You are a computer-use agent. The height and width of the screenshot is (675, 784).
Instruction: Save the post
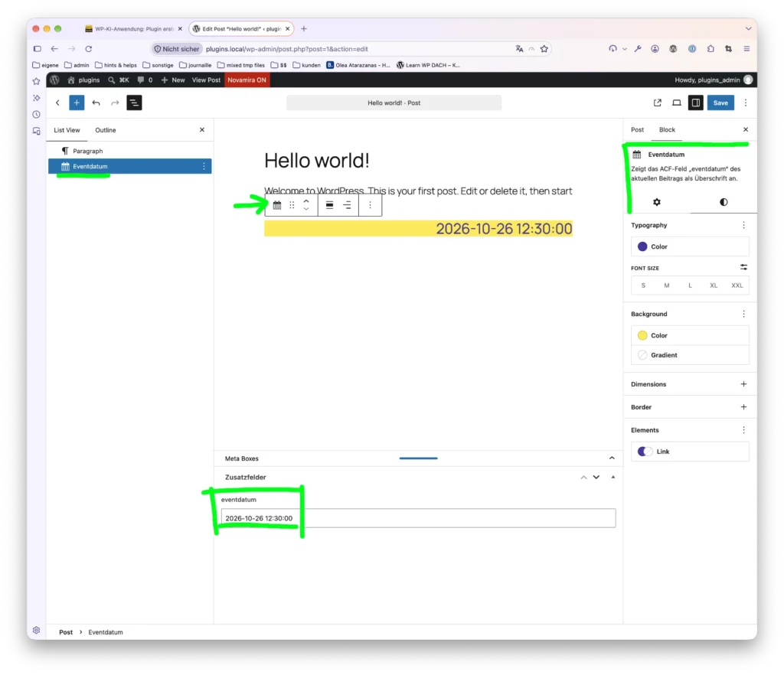tap(720, 103)
